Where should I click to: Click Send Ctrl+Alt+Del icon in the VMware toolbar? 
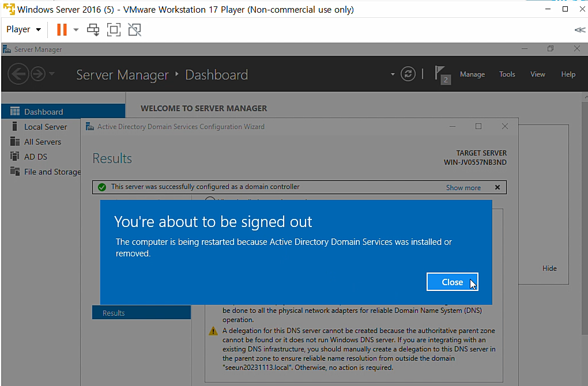(x=93, y=29)
